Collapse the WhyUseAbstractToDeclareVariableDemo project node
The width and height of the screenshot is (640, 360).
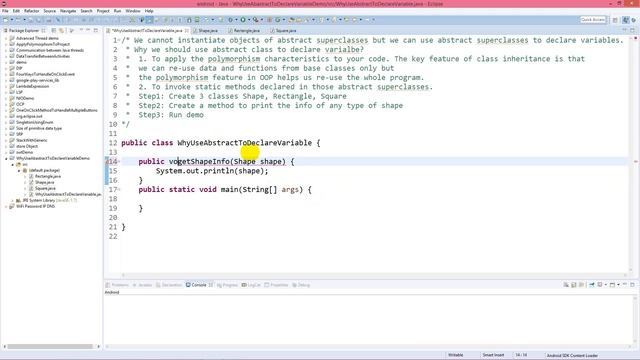click(6, 158)
